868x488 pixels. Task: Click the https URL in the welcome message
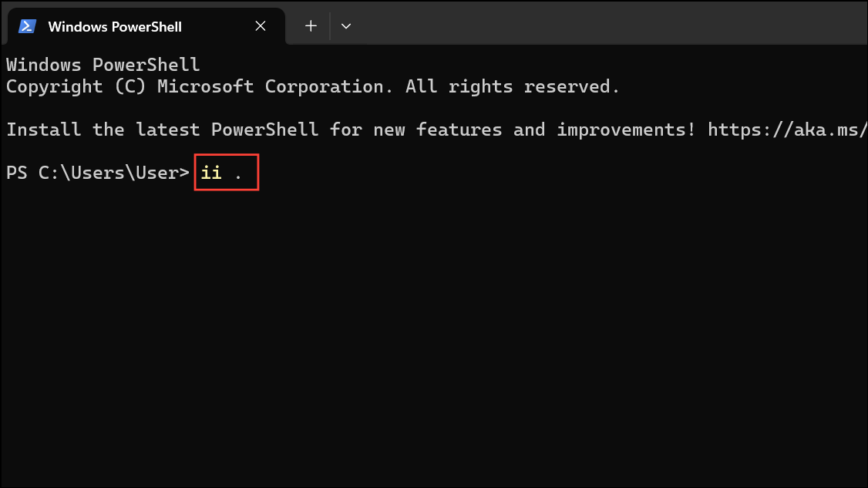pyautogui.click(x=786, y=130)
